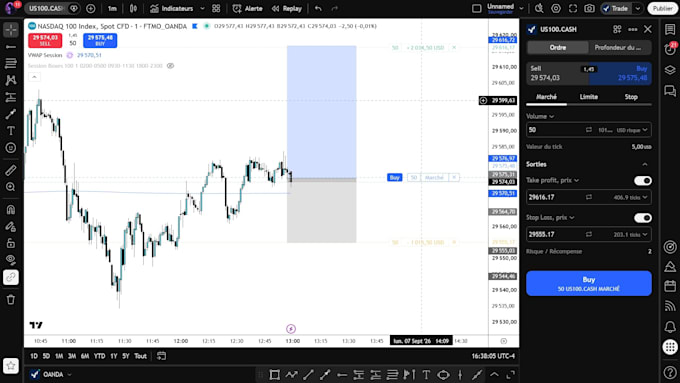Undo last chart action
The width and height of the screenshot is (680, 383).
click(x=318, y=8)
